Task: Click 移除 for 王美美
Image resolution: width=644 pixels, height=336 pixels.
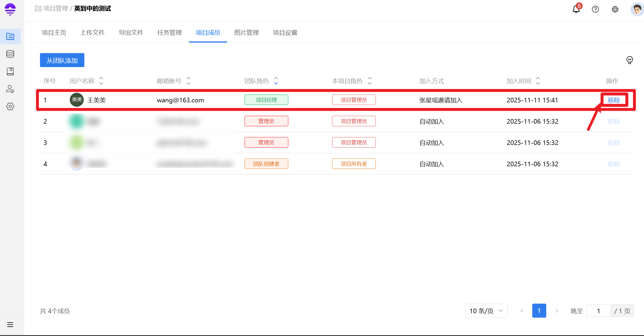Action: 614,100
